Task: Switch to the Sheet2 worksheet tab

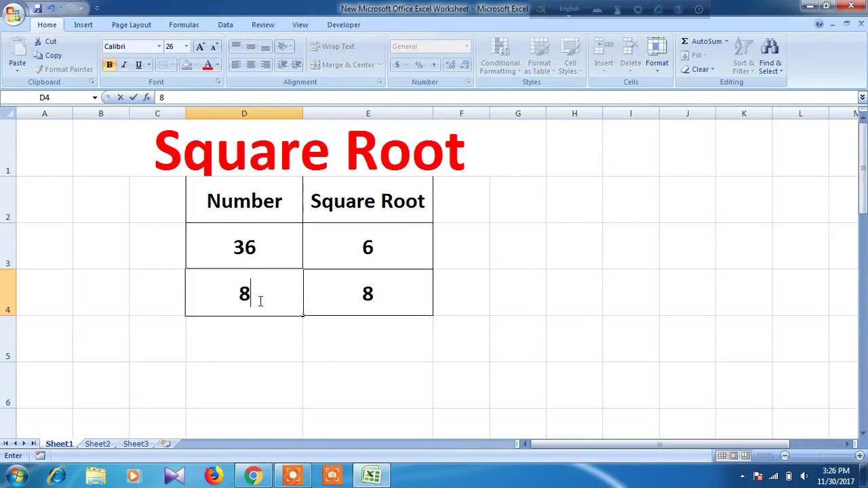Action: (x=98, y=444)
